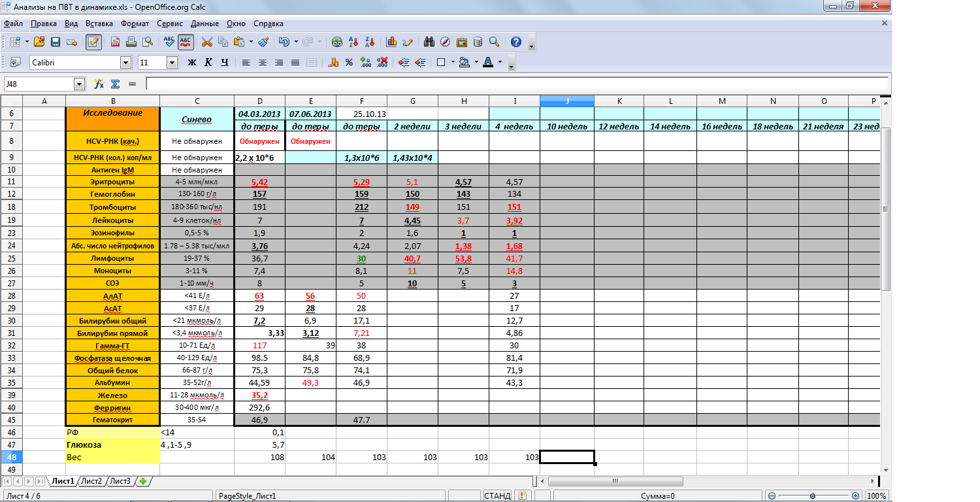Viewport: 980px width, 502px height.
Task: Open Правка menu
Action: (x=44, y=23)
